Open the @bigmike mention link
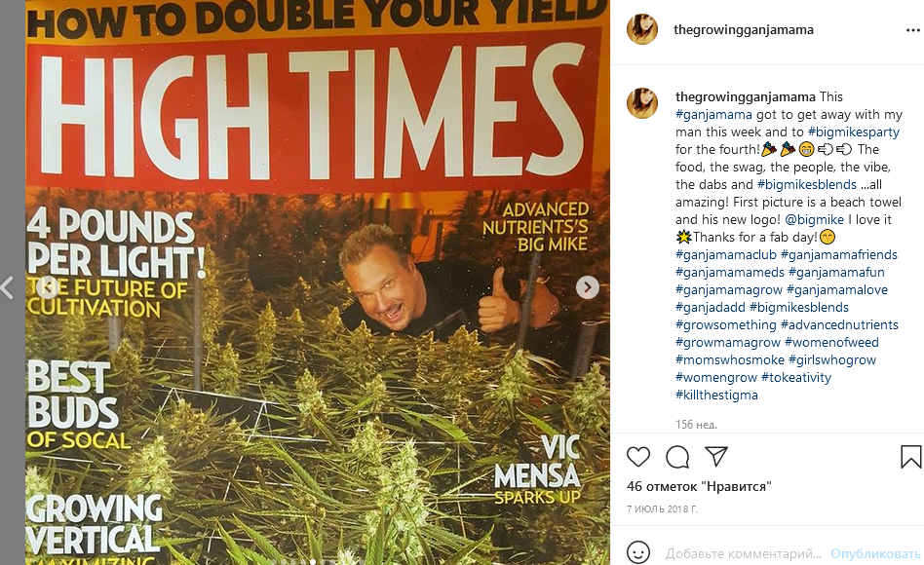Image resolution: width=924 pixels, height=565 pixels. (814, 220)
